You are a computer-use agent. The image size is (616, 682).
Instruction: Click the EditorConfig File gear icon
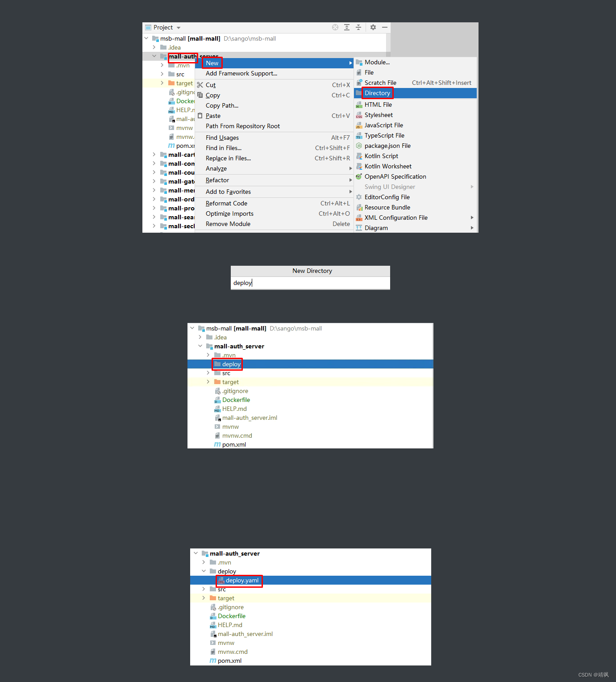tap(359, 197)
